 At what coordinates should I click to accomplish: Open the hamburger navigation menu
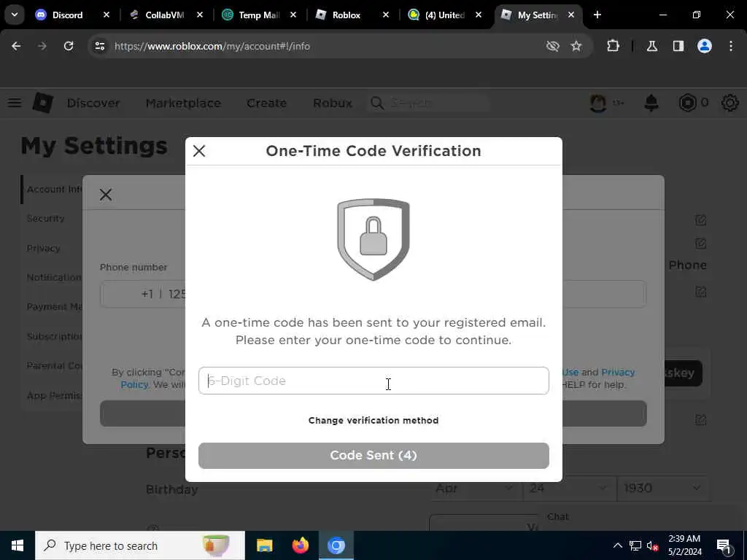click(15, 103)
